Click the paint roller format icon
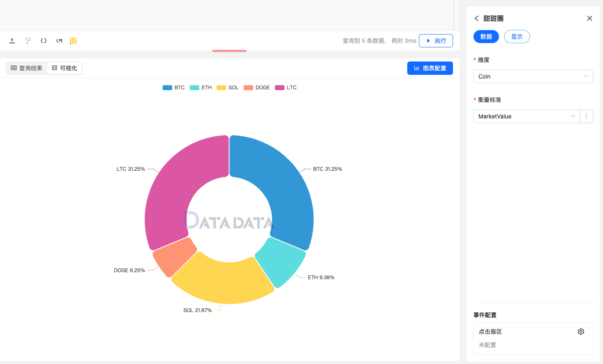This screenshot has width=603, height=364. tap(28, 41)
